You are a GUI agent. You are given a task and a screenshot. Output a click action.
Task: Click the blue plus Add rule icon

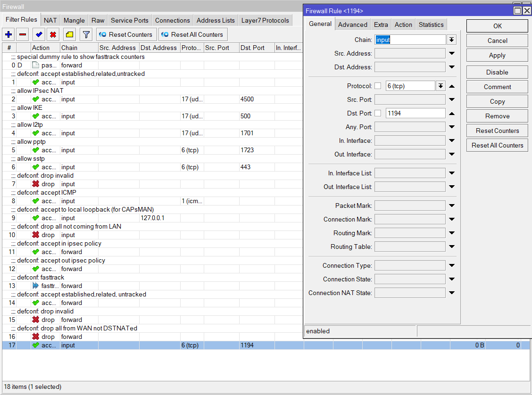click(x=8, y=34)
